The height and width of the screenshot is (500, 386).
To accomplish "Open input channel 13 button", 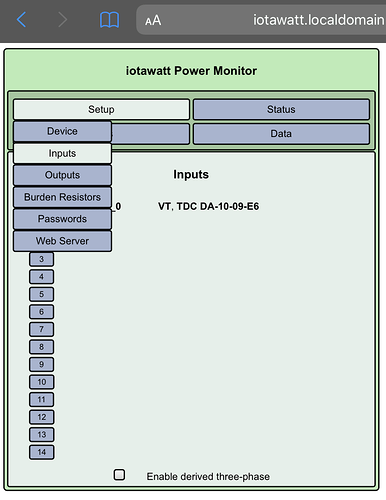I will 41,435.
